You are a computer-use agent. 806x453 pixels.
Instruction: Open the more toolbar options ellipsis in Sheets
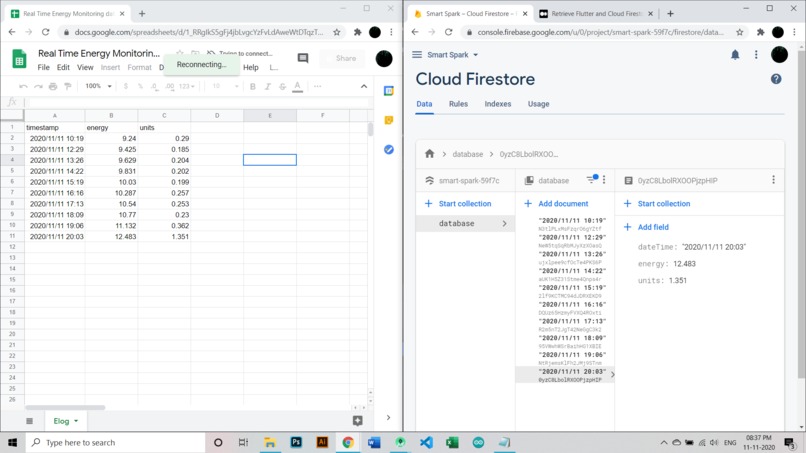point(317,86)
